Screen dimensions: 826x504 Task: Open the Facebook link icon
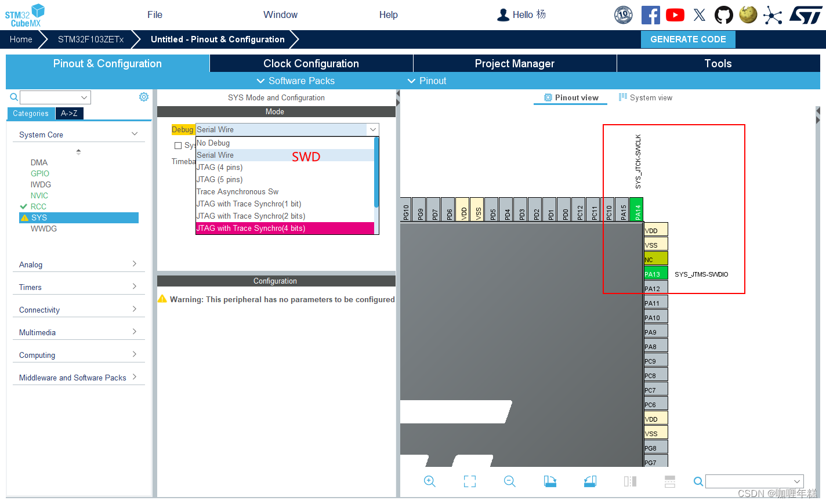click(x=650, y=15)
